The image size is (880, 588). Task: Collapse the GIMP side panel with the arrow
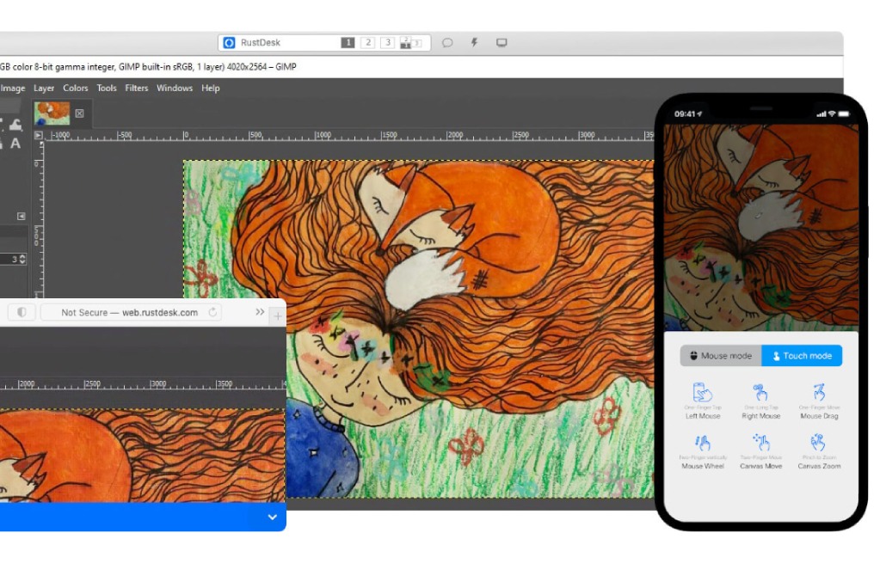(22, 215)
